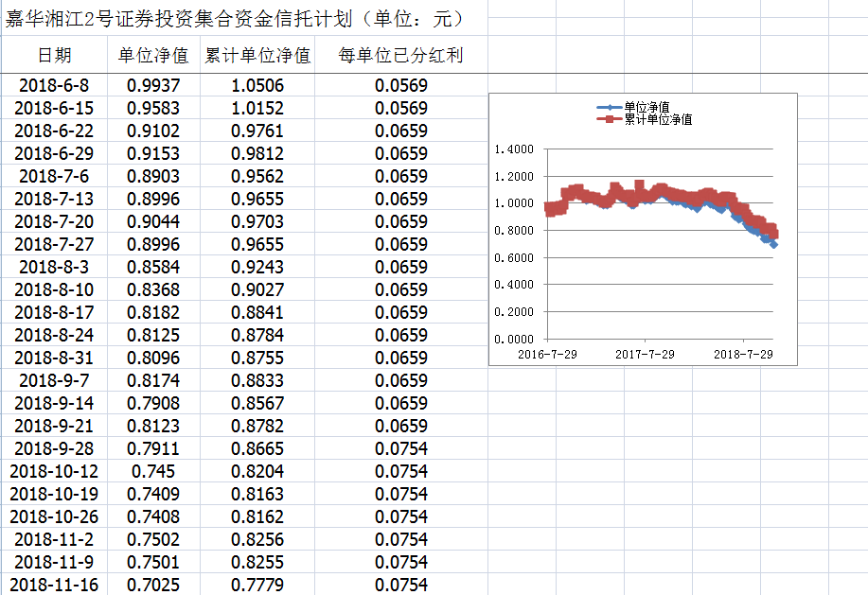Select cumulative value cell 1.0506
The width and height of the screenshot is (868, 595).
pos(257,85)
